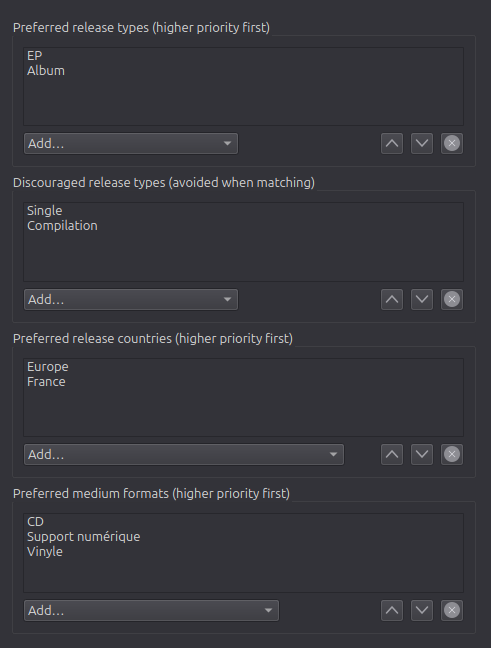This screenshot has height=648, width=491.
Task: Move down selected preferred release country
Action: click(422, 455)
